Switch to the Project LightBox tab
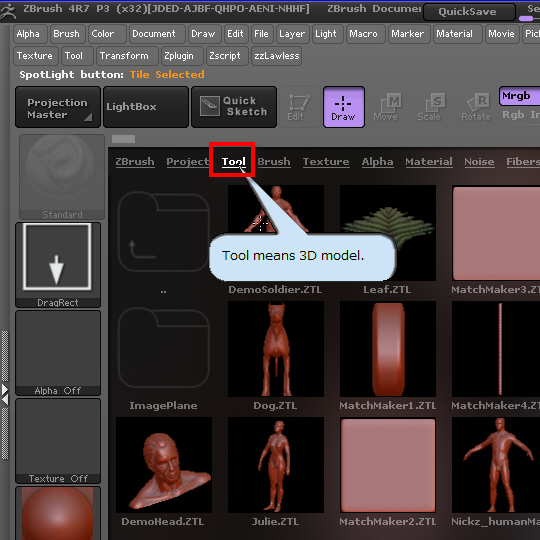This screenshot has height=540, width=540. pyautogui.click(x=188, y=162)
